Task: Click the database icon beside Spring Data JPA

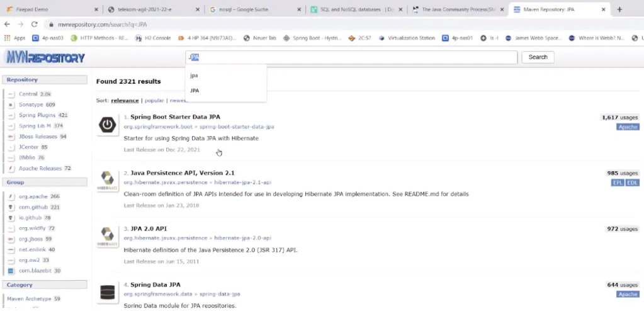Action: pos(108,293)
